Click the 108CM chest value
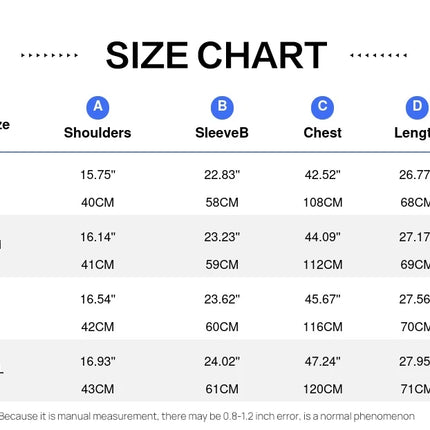The image size is (430, 430). (323, 202)
